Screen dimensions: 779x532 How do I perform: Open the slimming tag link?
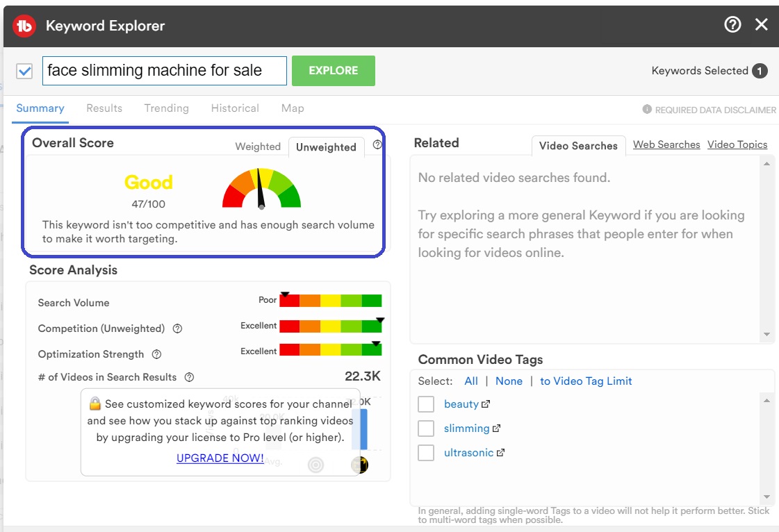click(466, 429)
